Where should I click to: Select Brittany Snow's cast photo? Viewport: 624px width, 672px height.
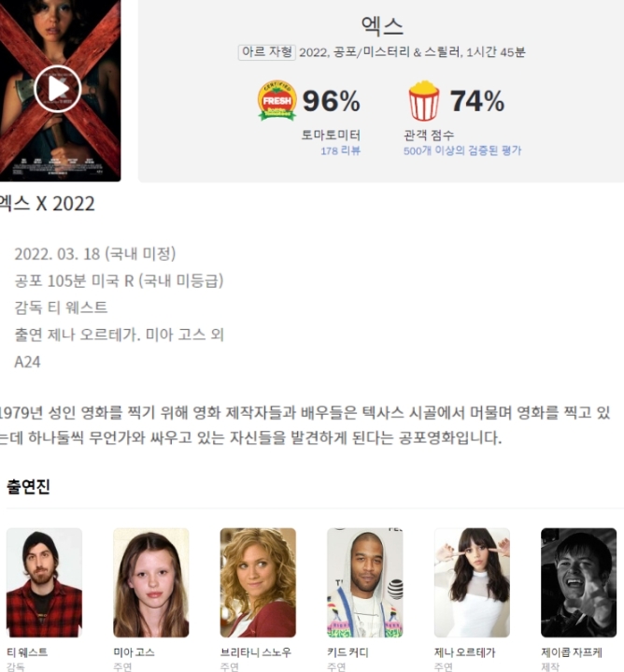pyautogui.click(x=258, y=582)
